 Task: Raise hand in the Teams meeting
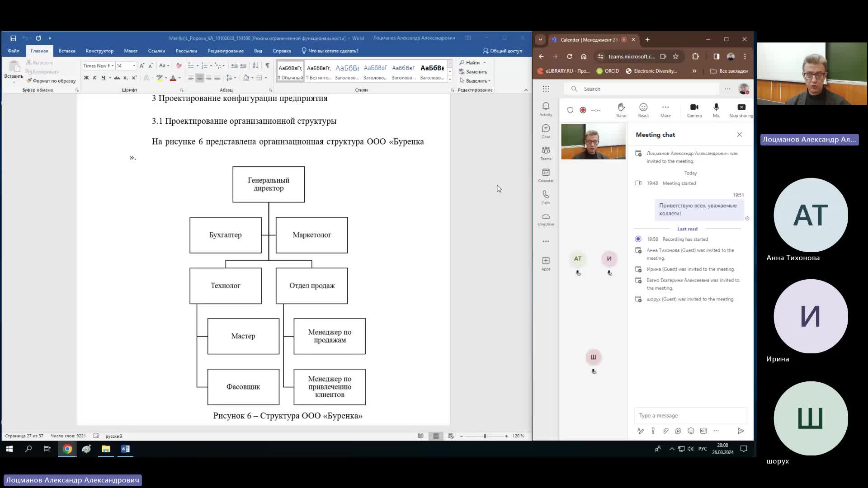(621, 110)
